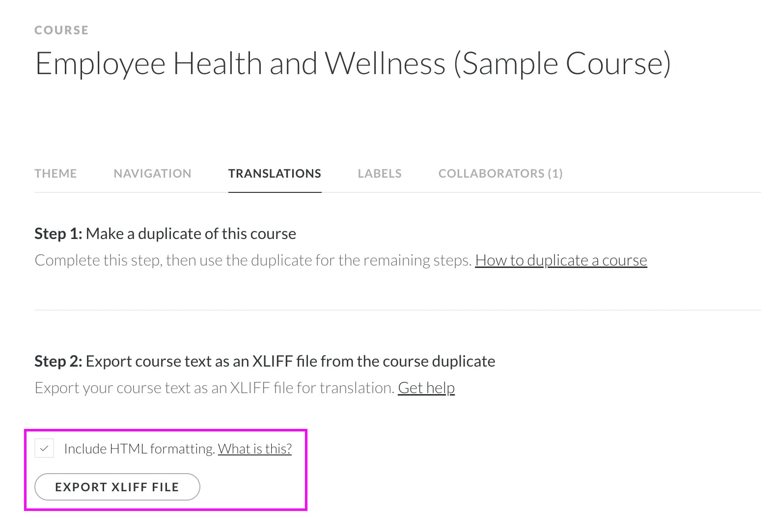Open the Collaborators (1) tab
Viewport: 775px width, 532px height.
pyautogui.click(x=500, y=173)
